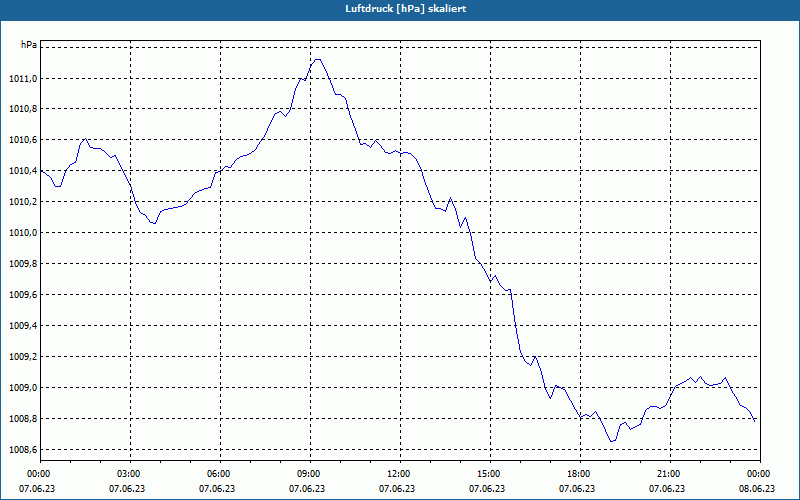
Task: Click y-axis label 1010,4
Action: tap(23, 171)
